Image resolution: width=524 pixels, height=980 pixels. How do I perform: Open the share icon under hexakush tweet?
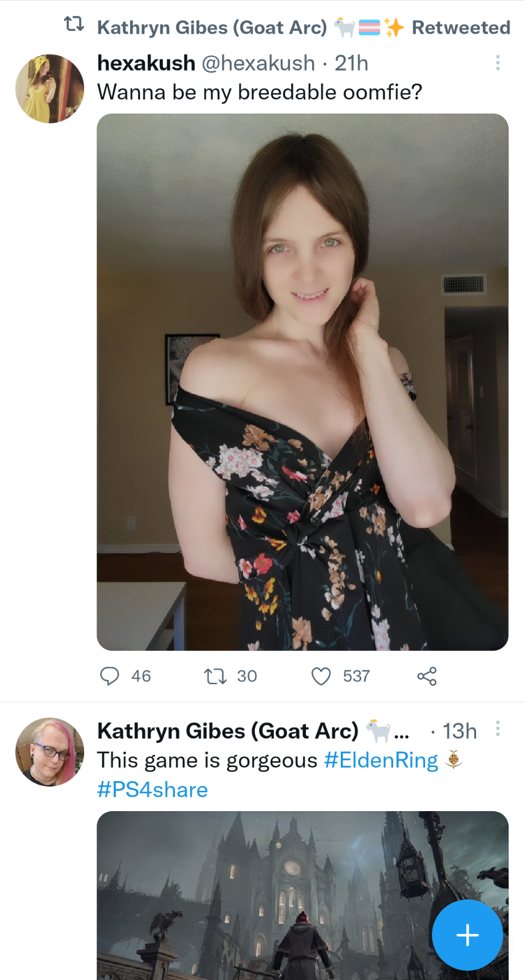click(427, 676)
